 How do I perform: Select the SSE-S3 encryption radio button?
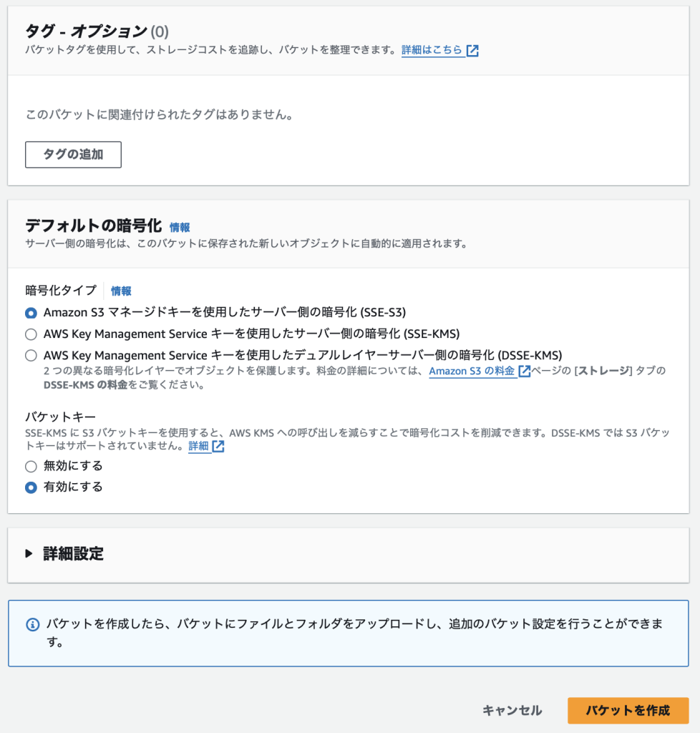coord(31,312)
